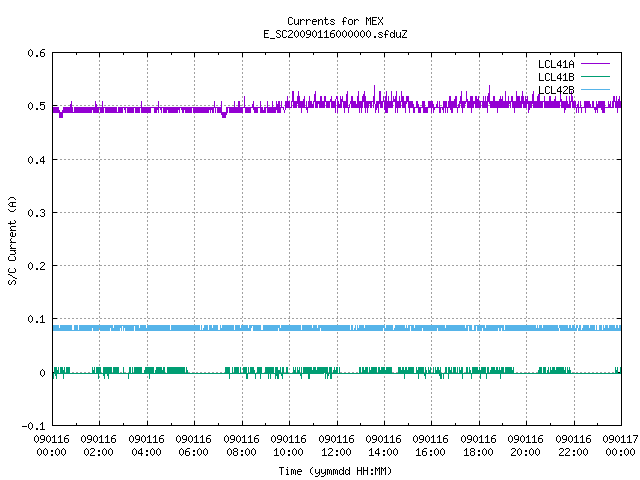Click the 090116 08:00 x-axis tick label
Image resolution: width=640 pixels, height=480 pixels.
(x=241, y=446)
